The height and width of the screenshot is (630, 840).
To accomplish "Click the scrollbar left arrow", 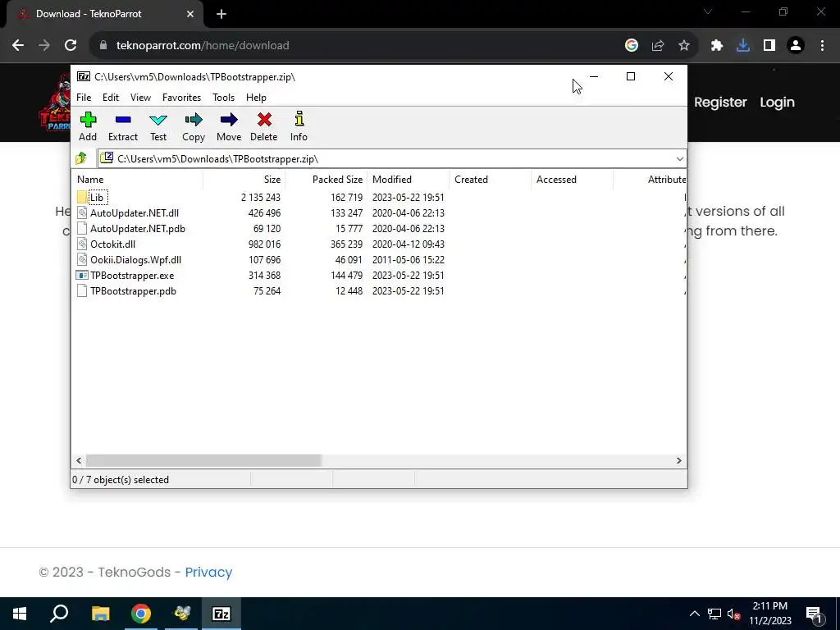I will (79, 461).
